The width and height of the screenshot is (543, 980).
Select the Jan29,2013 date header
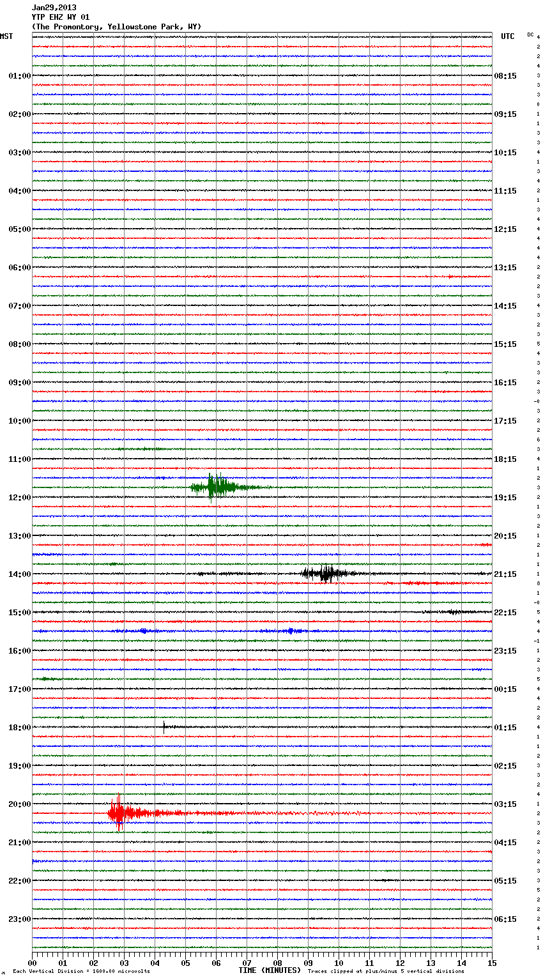click(x=54, y=8)
